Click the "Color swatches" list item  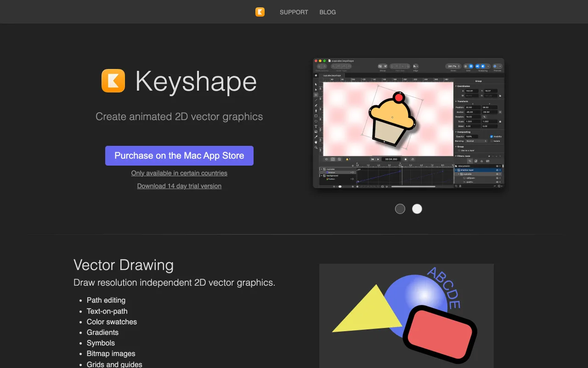pyautogui.click(x=112, y=322)
